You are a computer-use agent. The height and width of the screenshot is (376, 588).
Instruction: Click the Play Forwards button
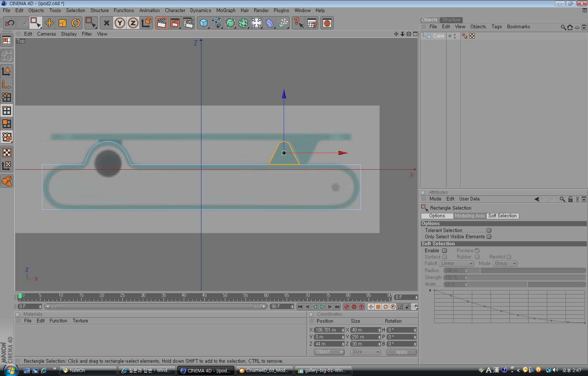coord(322,307)
